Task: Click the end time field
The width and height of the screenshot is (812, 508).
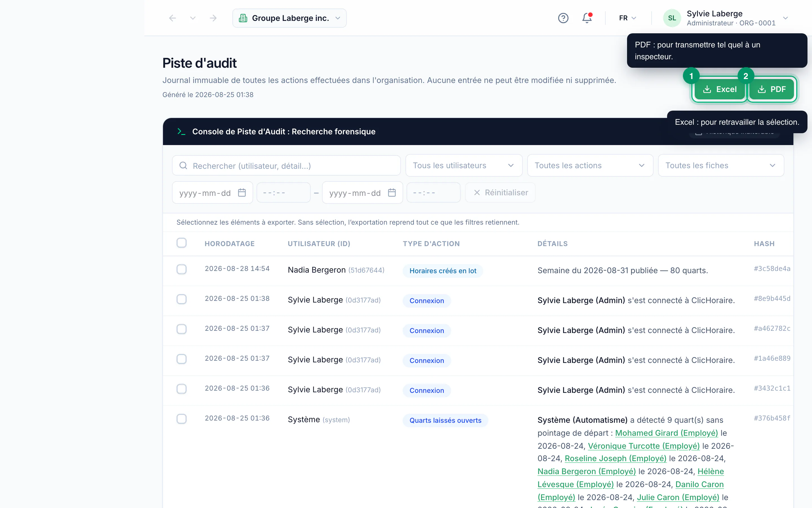Action: (x=433, y=193)
